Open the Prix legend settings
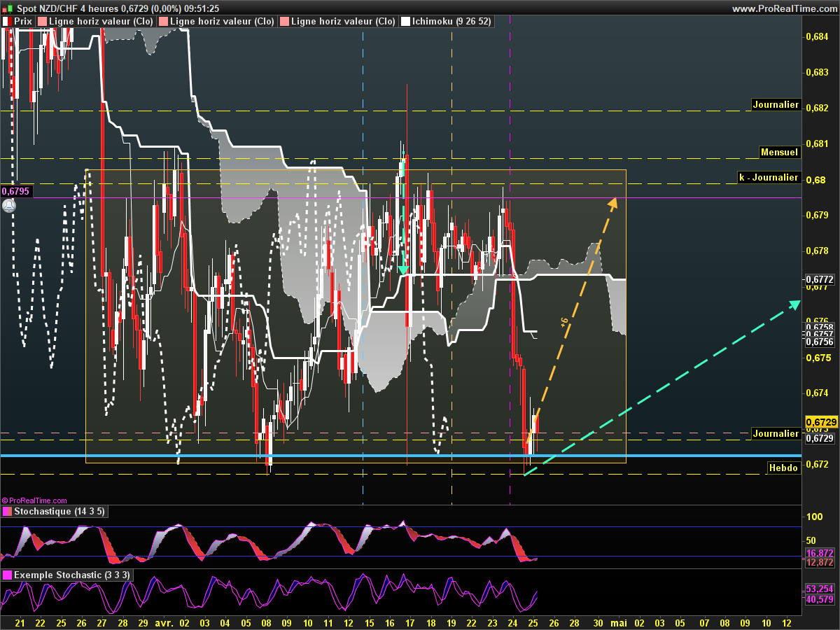 [x=23, y=22]
